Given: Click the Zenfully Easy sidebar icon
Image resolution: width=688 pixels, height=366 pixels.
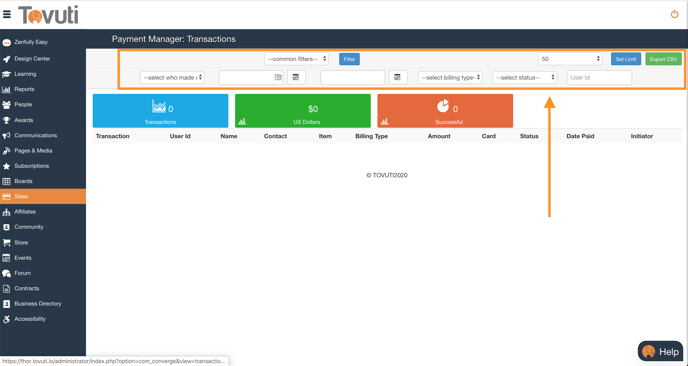Looking at the screenshot, I should 7,43.
